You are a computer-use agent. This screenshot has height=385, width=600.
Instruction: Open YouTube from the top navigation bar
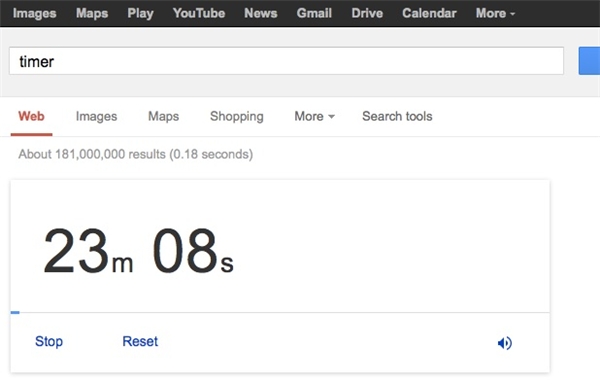point(199,13)
